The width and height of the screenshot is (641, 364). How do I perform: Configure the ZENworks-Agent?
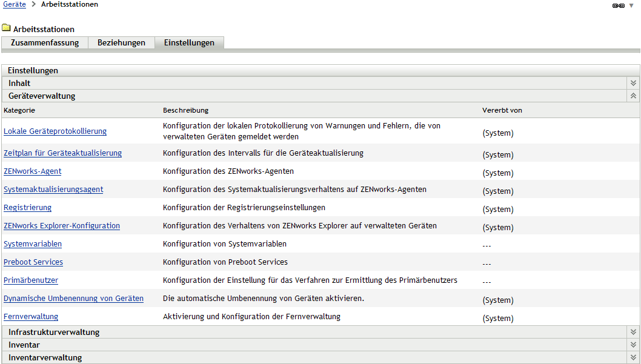click(32, 171)
